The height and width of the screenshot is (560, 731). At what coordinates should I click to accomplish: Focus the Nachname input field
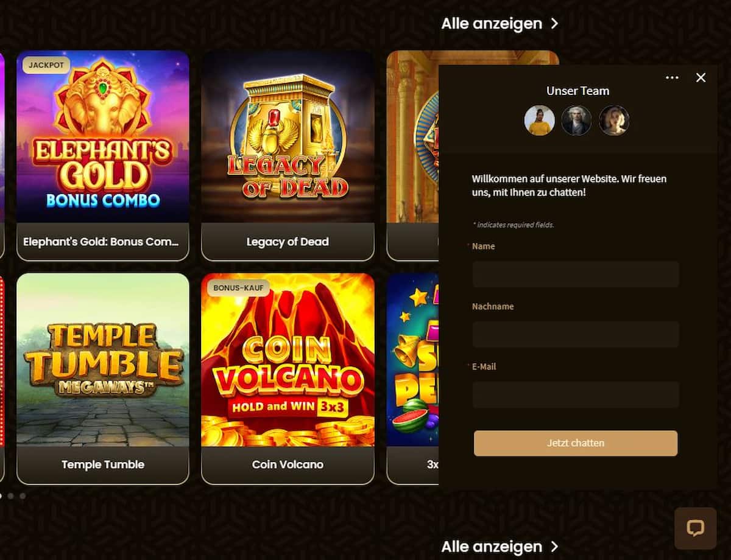[576, 335]
